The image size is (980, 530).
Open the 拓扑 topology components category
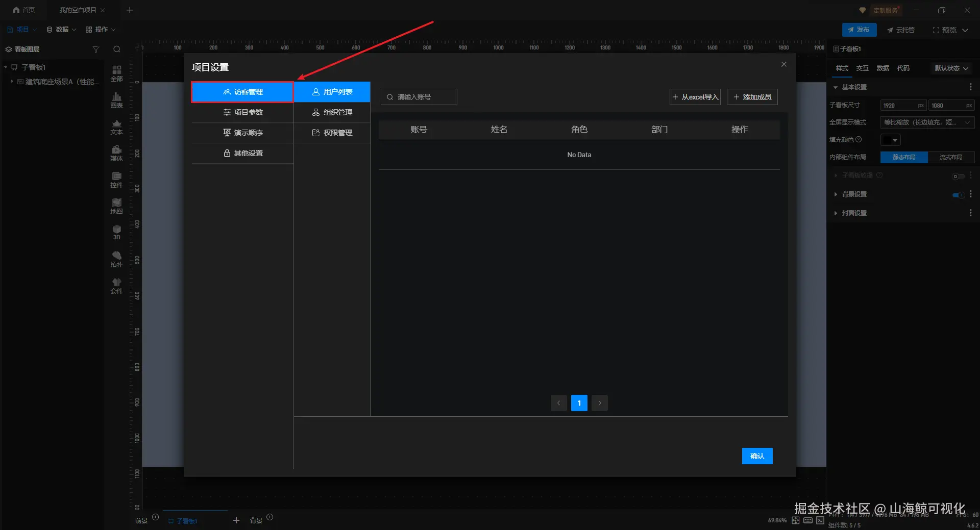[x=117, y=259]
